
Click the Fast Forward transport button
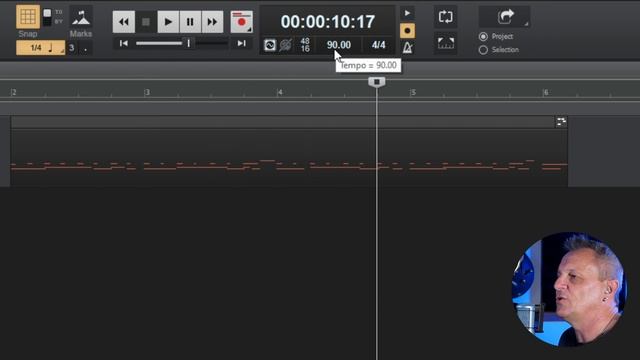pos(212,22)
